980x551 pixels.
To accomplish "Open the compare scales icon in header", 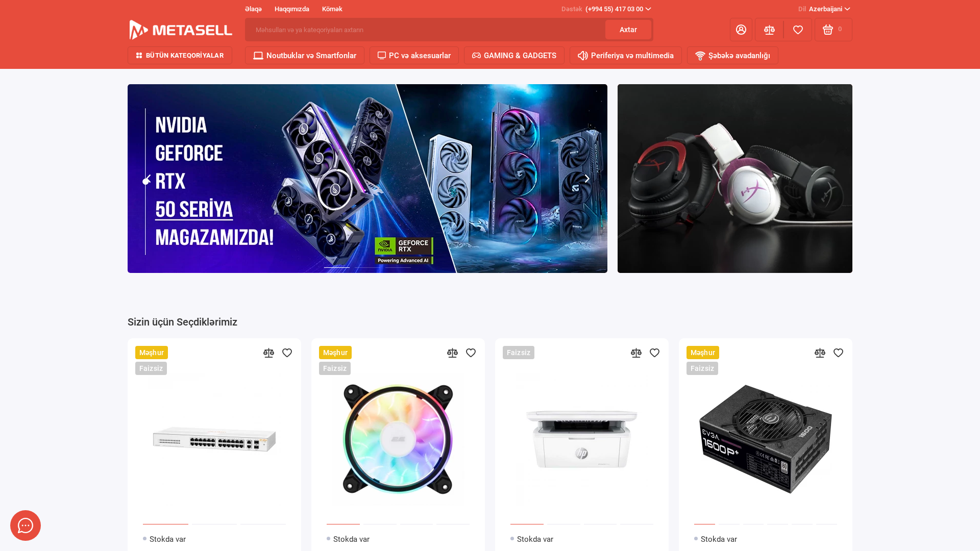I will [x=769, y=30].
